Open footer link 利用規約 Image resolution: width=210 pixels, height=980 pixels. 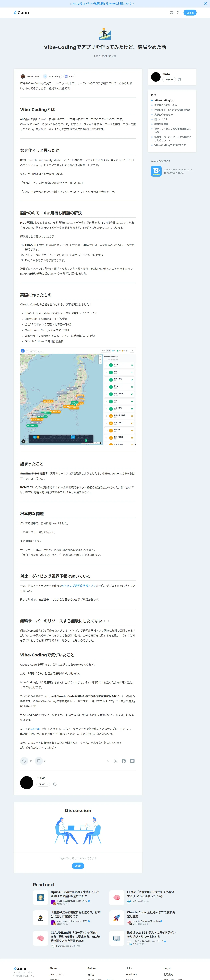click(x=168, y=975)
